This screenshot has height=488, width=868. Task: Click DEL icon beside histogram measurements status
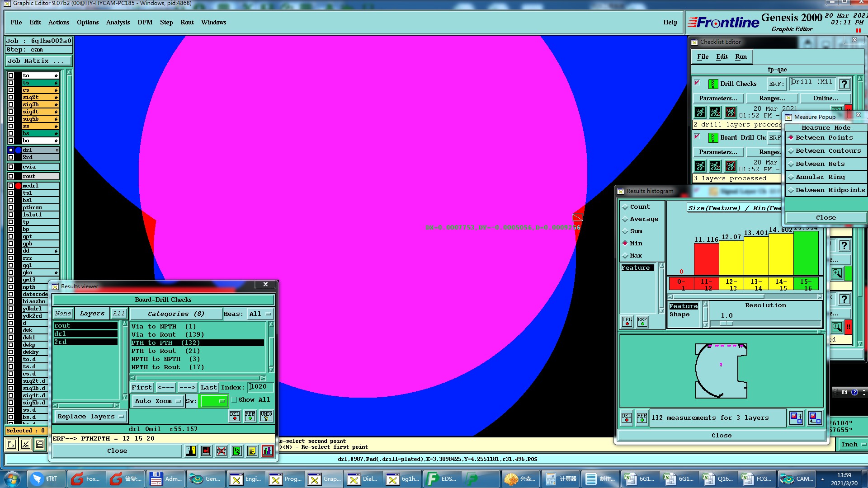627,418
